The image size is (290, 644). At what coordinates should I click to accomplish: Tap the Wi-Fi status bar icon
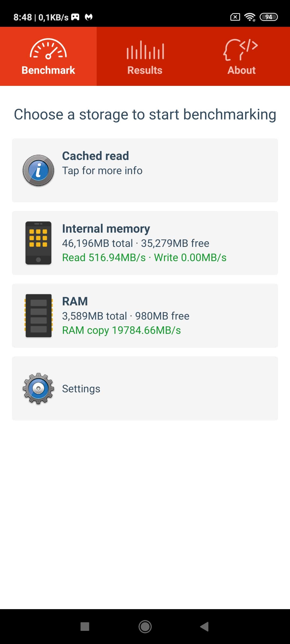(250, 17)
